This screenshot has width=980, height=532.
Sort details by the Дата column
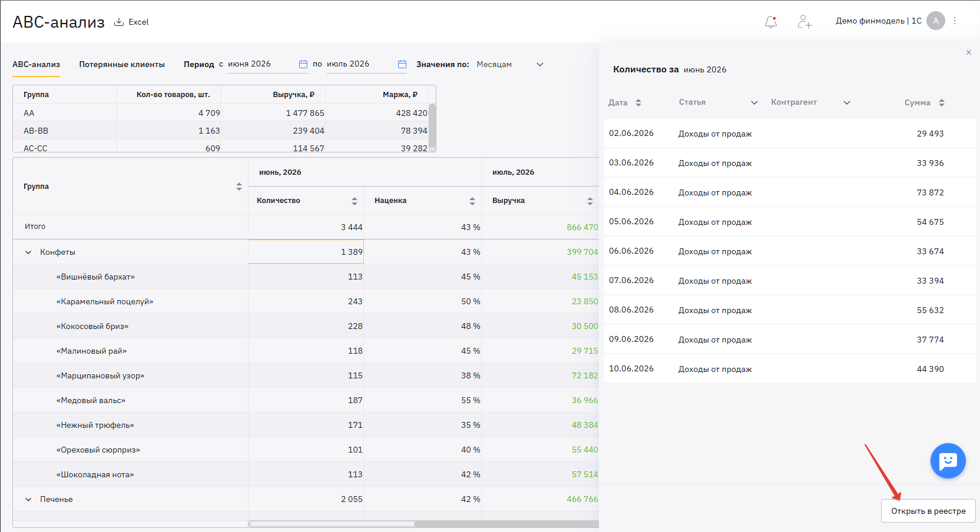638,102
